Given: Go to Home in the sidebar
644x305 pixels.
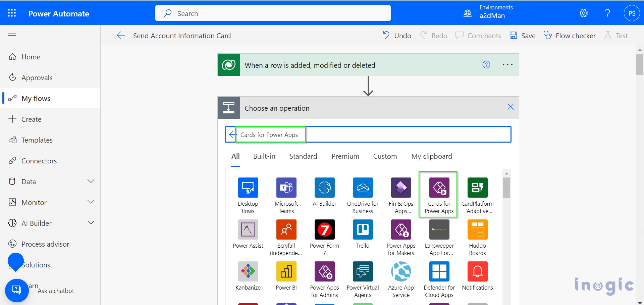Looking at the screenshot, I should coord(50,57).
